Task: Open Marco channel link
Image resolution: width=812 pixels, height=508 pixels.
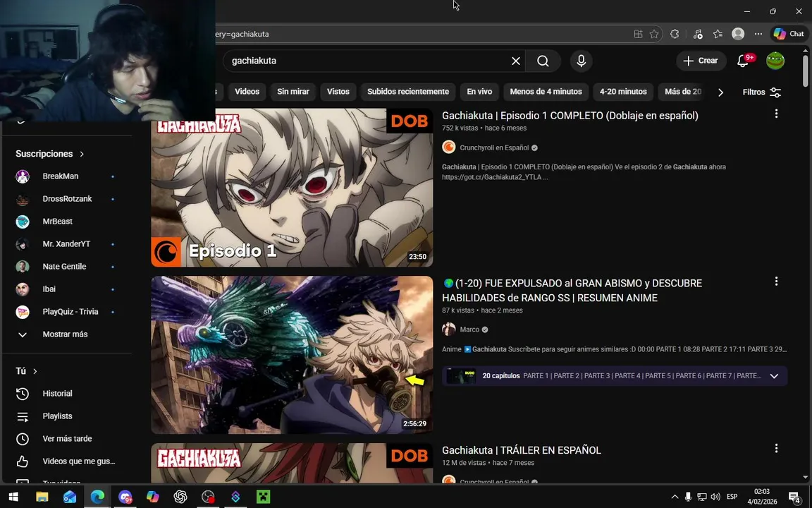Action: [469, 329]
